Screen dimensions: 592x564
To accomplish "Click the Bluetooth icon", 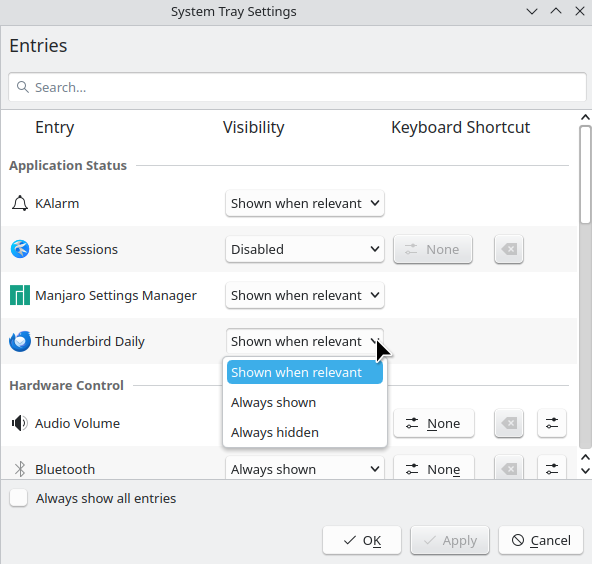I will (20, 469).
